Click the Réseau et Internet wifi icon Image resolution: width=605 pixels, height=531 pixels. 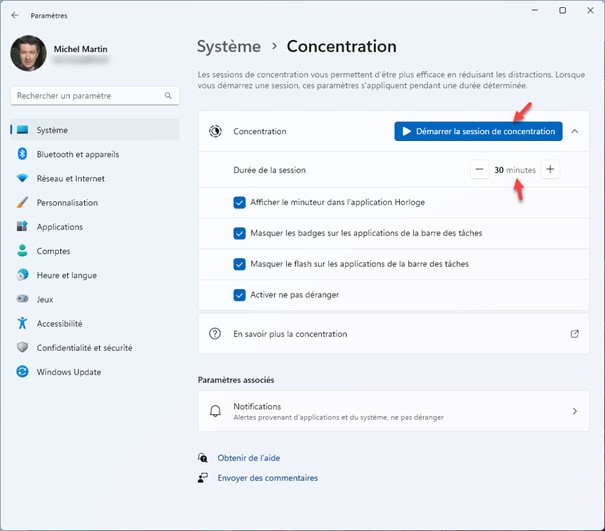[22, 178]
